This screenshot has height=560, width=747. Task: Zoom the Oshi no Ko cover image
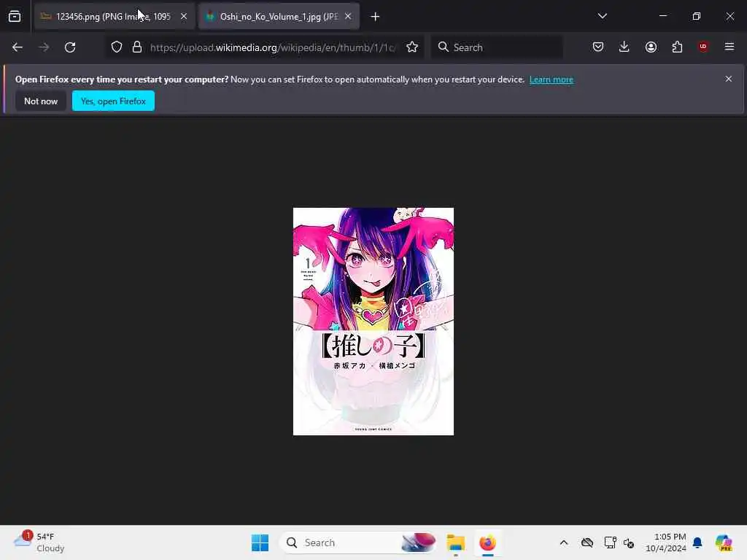(x=373, y=322)
